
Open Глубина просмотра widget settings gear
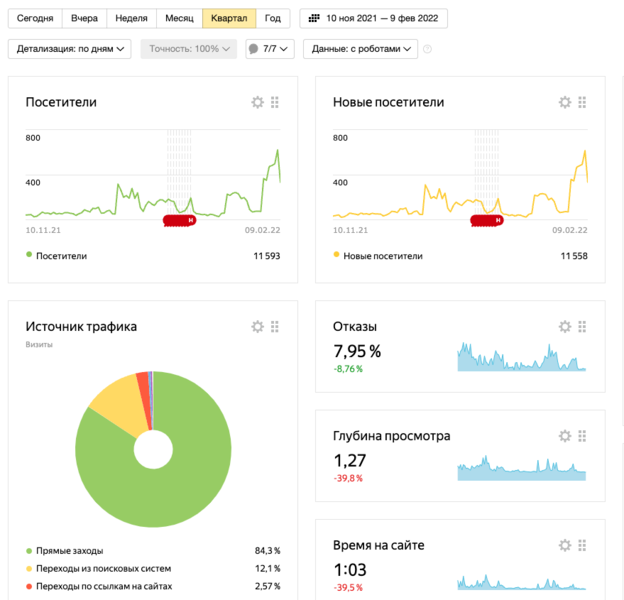coord(565,436)
